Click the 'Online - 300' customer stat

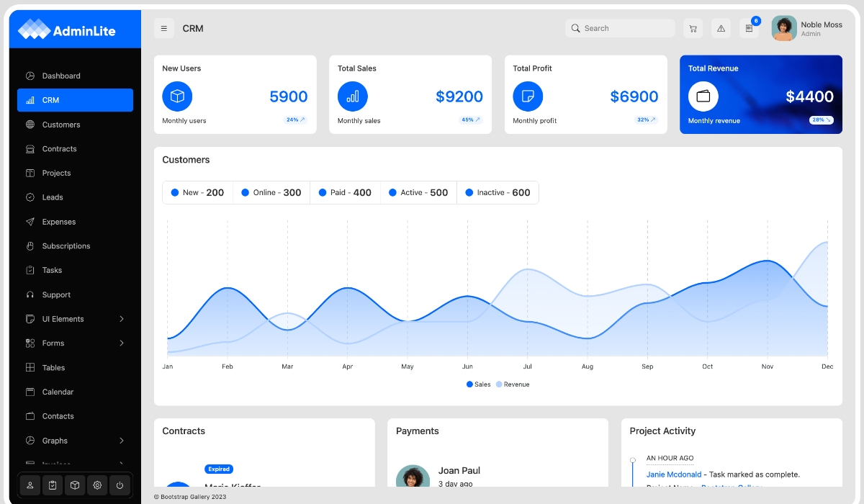(x=271, y=192)
